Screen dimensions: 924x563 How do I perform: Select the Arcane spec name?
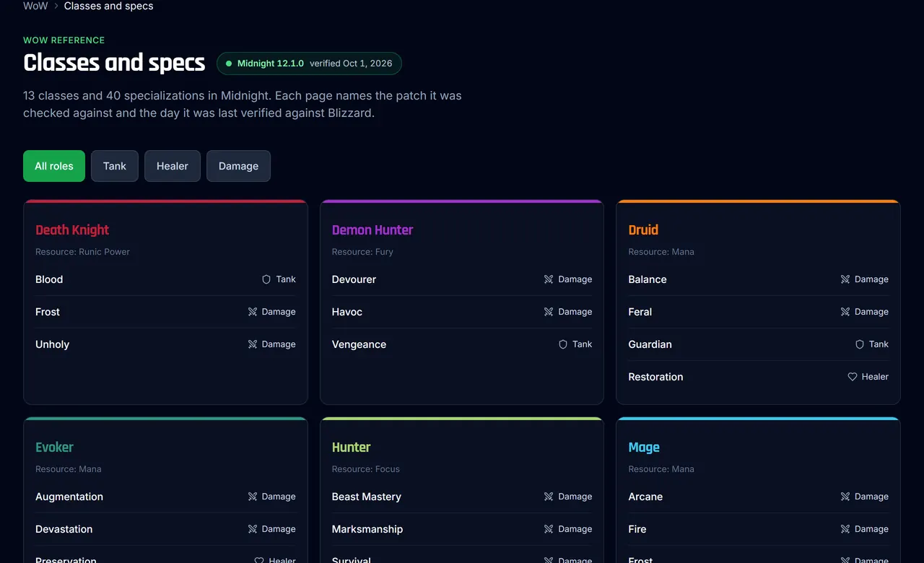coord(645,497)
